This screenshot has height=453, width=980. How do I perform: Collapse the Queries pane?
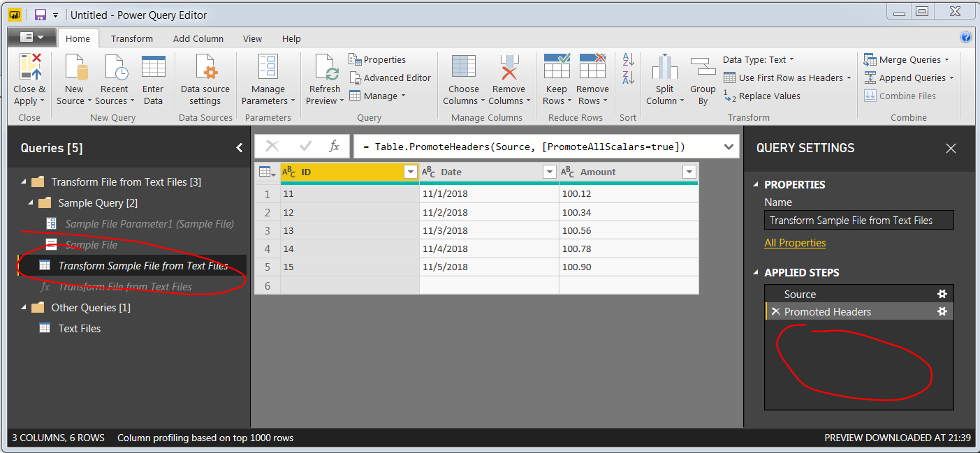tap(239, 148)
